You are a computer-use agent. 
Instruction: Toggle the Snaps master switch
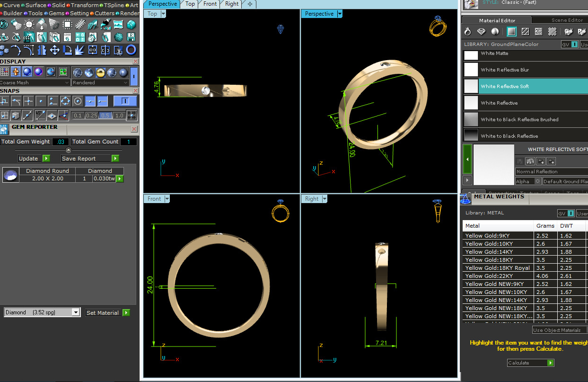click(x=125, y=101)
